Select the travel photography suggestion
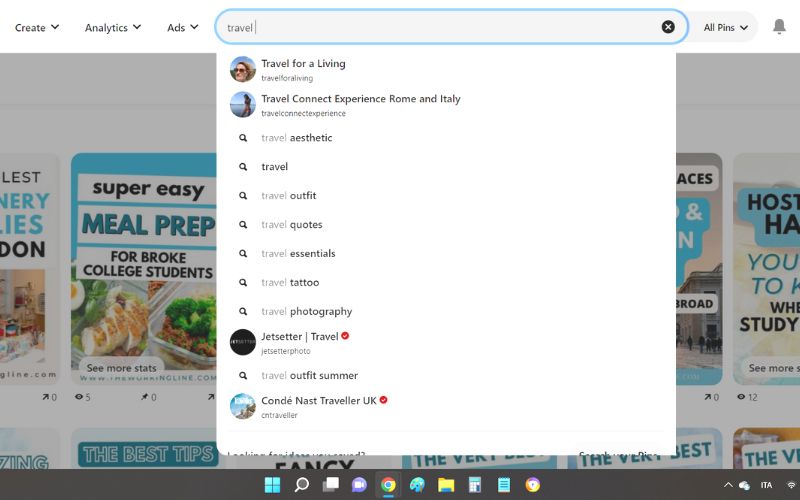This screenshot has height=500, width=800. pyautogui.click(x=446, y=312)
